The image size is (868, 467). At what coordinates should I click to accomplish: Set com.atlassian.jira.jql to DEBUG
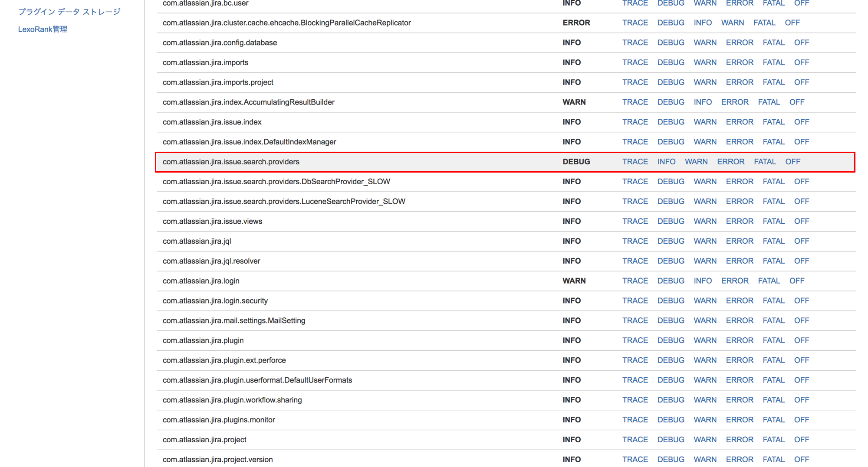671,241
